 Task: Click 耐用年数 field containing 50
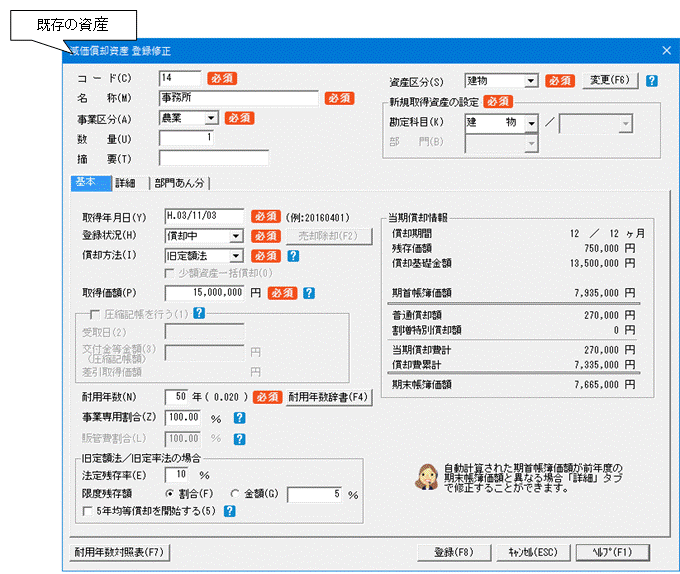coord(176,397)
